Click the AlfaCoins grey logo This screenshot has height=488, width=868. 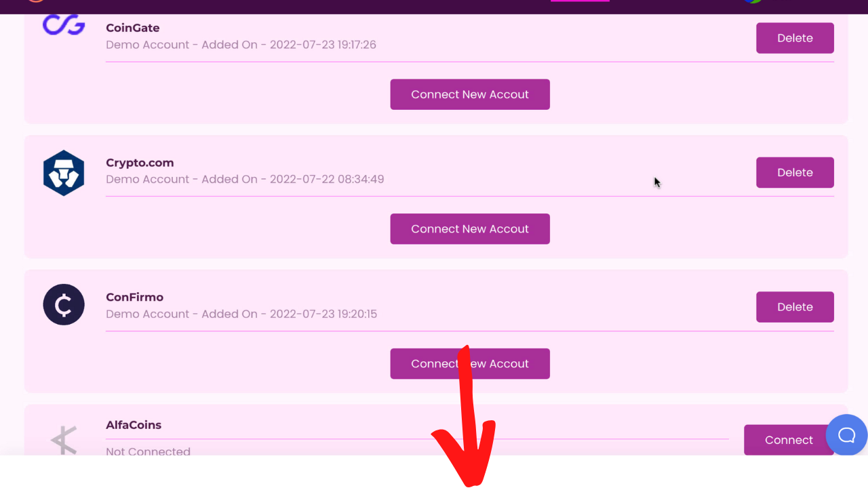click(x=64, y=440)
